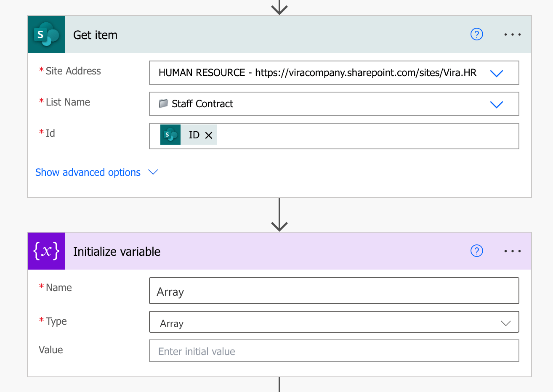This screenshot has height=392, width=553.
Task: Open the variable Type dropdown
Action: coord(505,323)
